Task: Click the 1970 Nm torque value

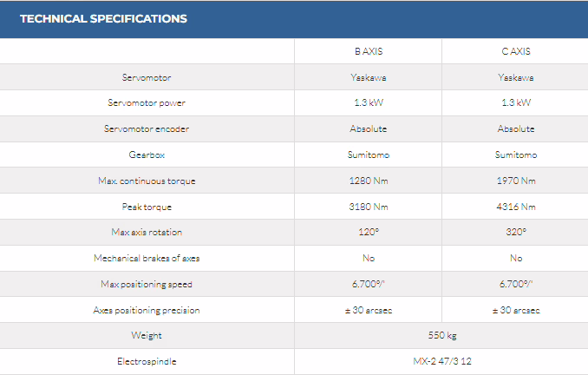Action: [515, 181]
